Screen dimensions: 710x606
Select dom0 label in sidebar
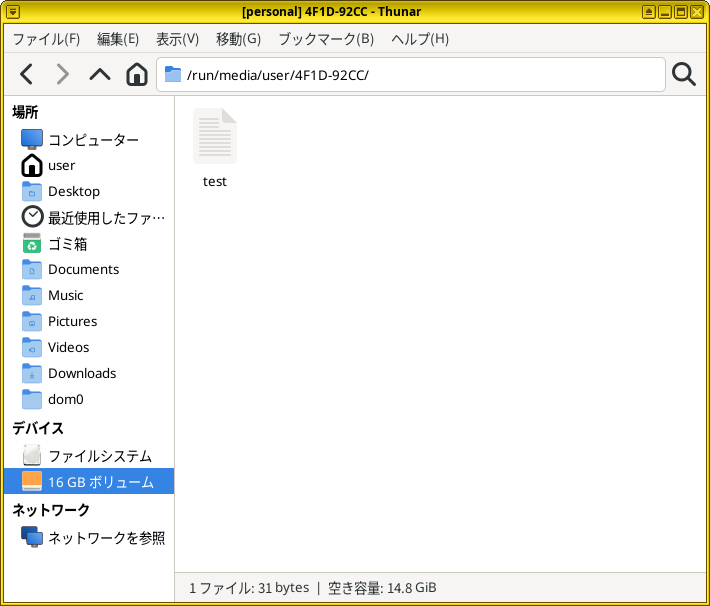point(66,399)
